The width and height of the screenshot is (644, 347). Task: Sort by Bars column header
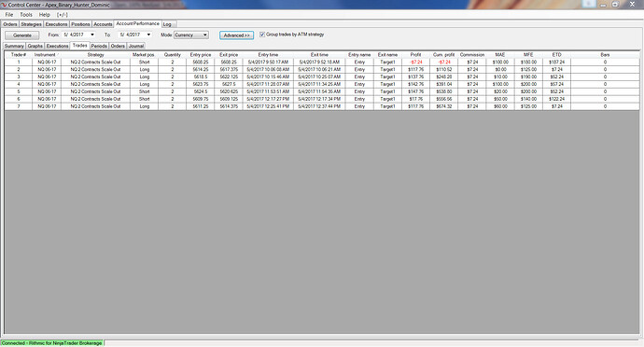[605, 55]
